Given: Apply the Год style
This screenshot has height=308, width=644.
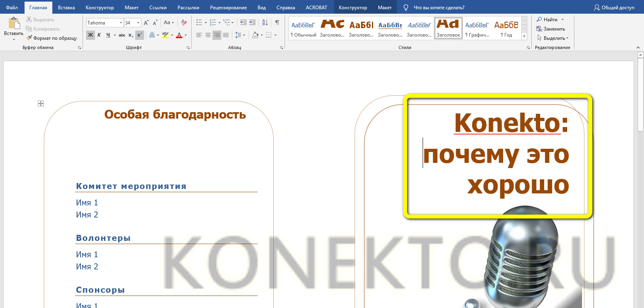Looking at the screenshot, I should pos(506,28).
